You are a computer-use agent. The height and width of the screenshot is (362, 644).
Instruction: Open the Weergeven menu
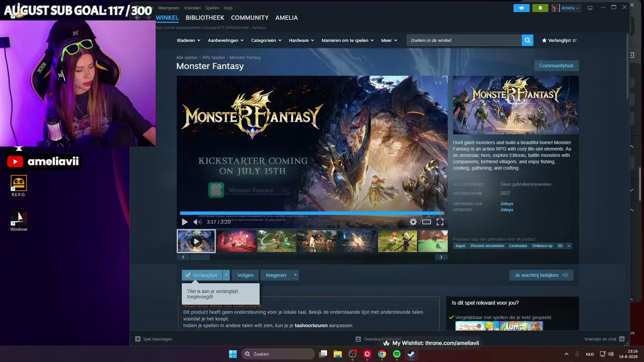[168, 8]
